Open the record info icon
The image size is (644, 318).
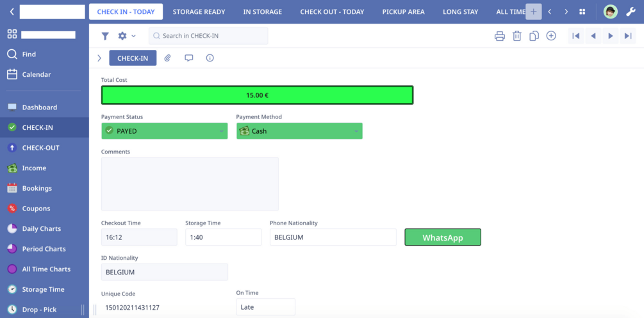coord(210,58)
